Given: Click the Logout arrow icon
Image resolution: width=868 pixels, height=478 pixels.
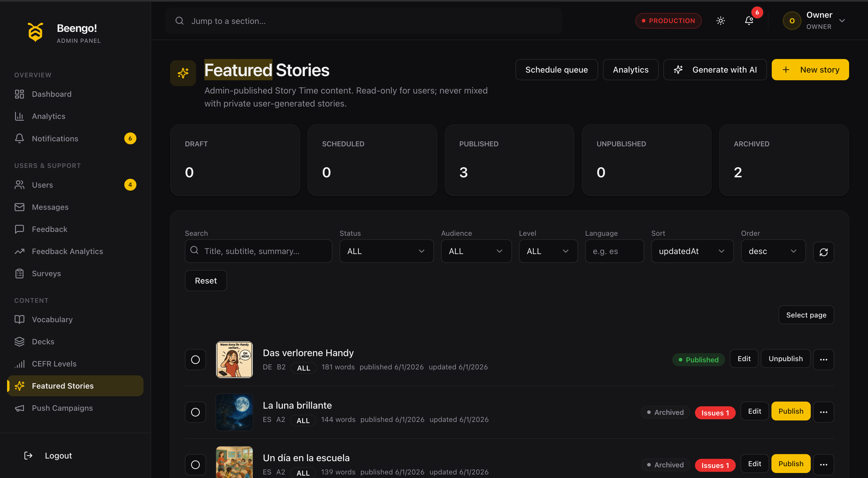Looking at the screenshot, I should click(28, 456).
